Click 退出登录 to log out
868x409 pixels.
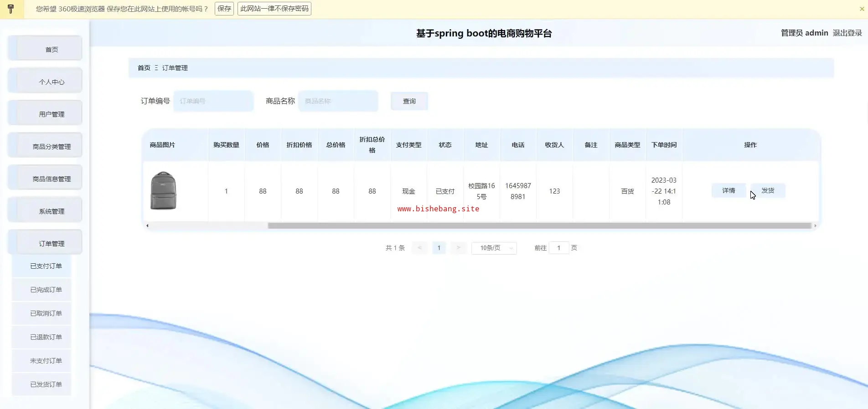click(847, 33)
